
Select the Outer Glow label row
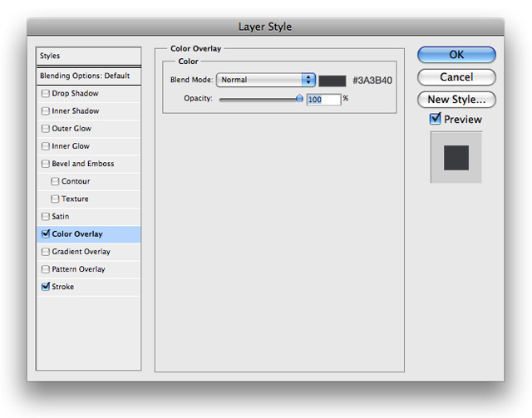89,129
